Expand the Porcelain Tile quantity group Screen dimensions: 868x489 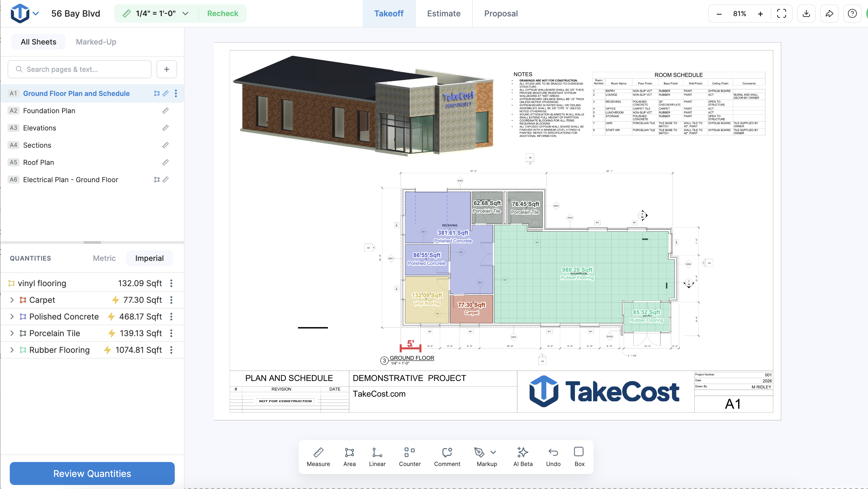[12, 333]
